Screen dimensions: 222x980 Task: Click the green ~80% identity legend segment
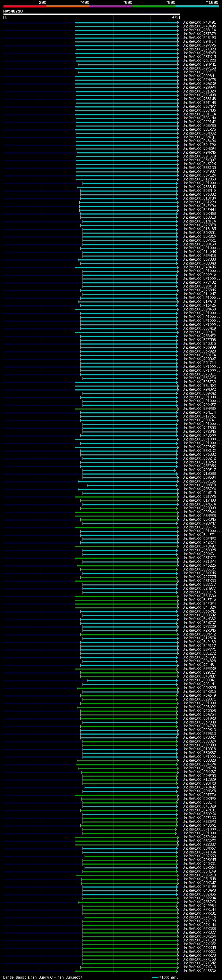pyautogui.click(x=154, y=6)
